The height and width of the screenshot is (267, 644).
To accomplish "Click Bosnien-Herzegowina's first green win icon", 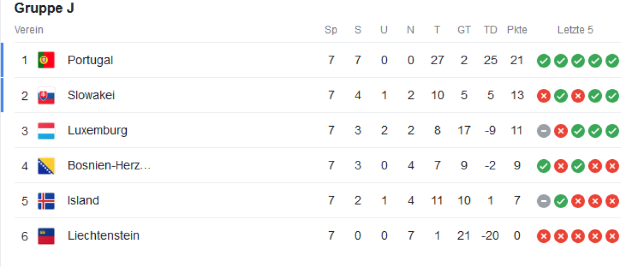I will click(x=544, y=166).
